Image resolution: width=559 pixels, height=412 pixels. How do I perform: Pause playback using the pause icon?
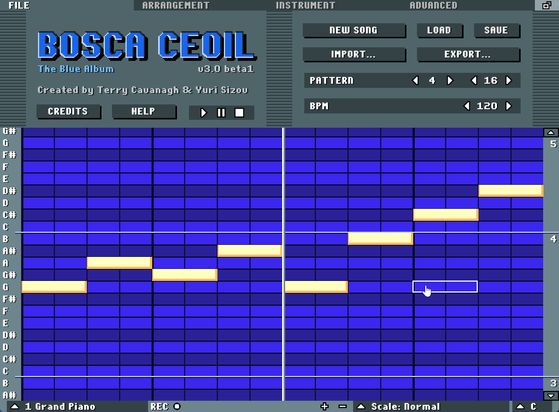(x=221, y=113)
